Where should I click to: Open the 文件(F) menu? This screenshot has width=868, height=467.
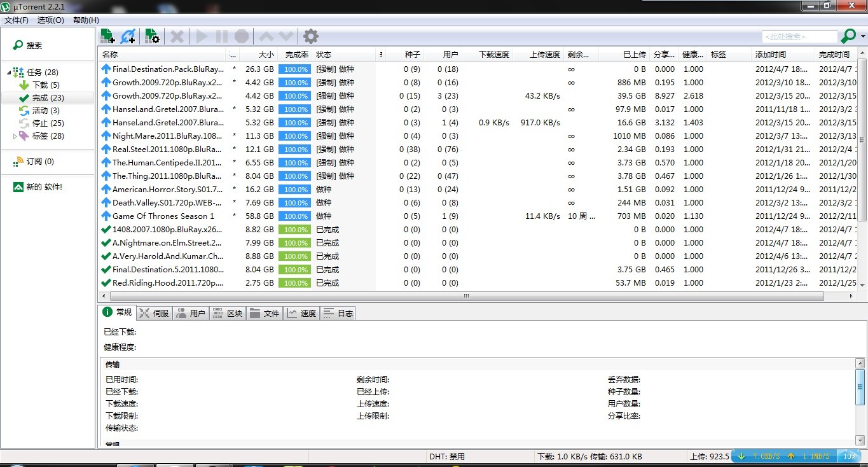[x=17, y=20]
